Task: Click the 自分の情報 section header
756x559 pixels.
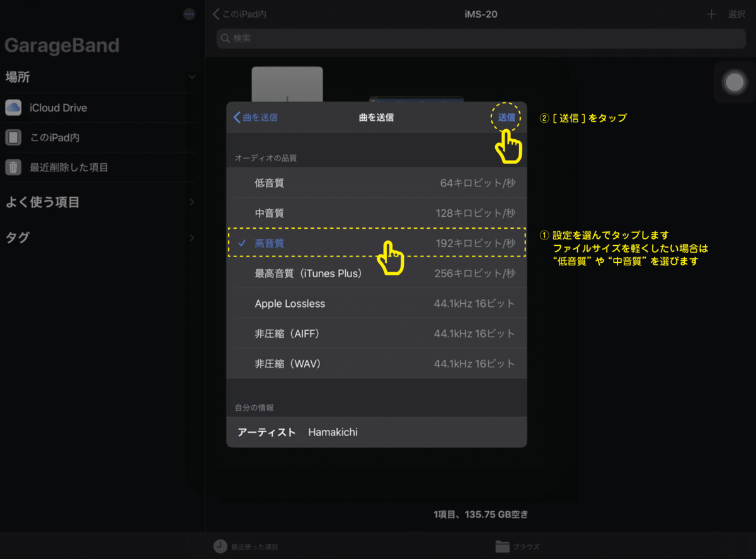Action: 254,408
